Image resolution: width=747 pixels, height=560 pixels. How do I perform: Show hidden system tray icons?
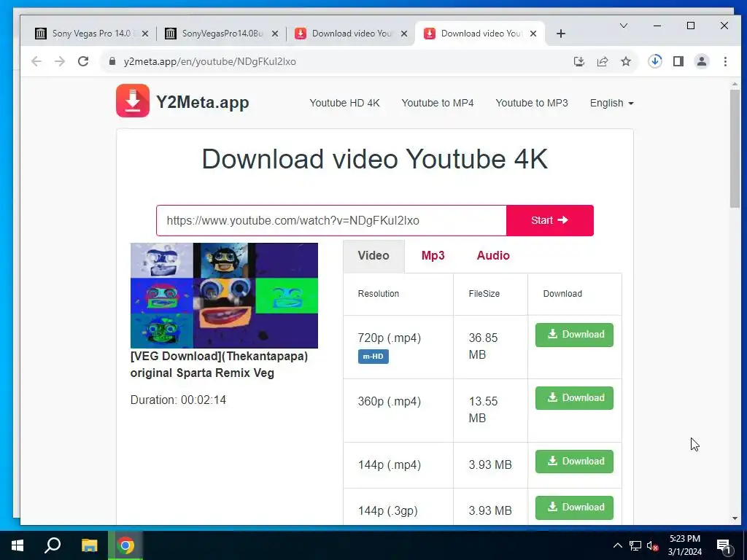click(x=617, y=545)
